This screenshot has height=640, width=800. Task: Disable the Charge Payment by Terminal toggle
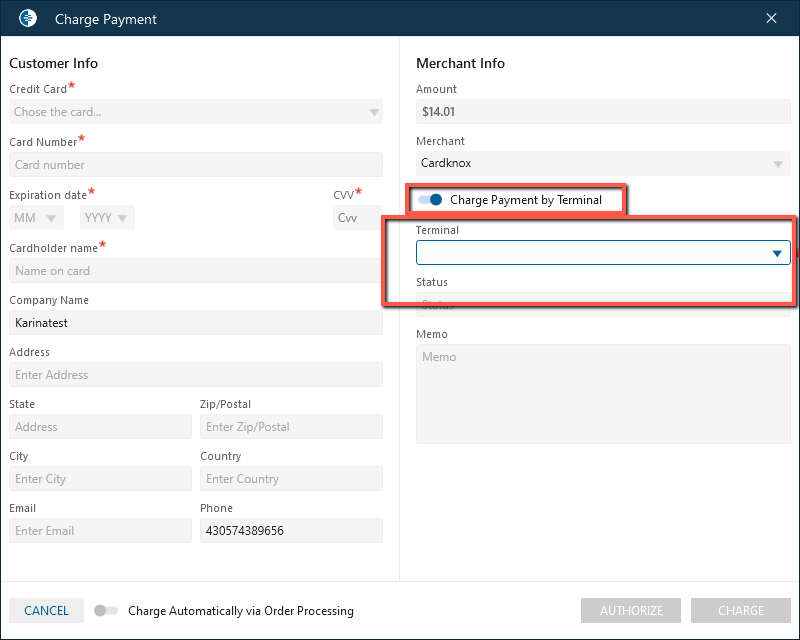click(x=430, y=200)
